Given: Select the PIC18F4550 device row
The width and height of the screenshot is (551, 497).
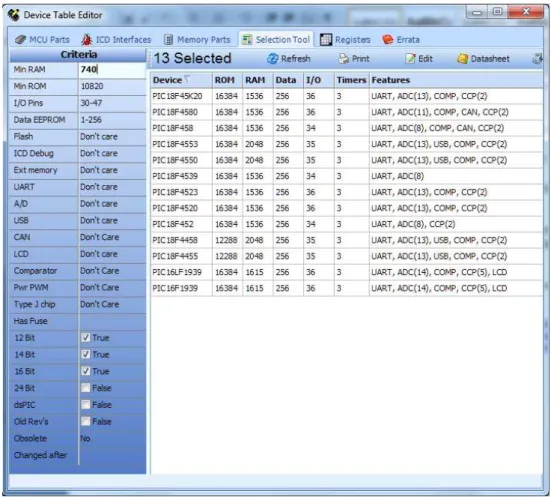Looking at the screenshot, I should 346,160.
